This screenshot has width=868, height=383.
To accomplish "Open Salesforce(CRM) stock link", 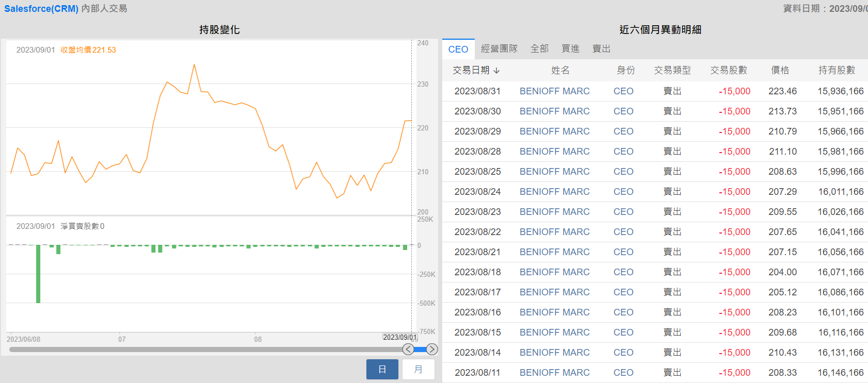I will (x=41, y=9).
